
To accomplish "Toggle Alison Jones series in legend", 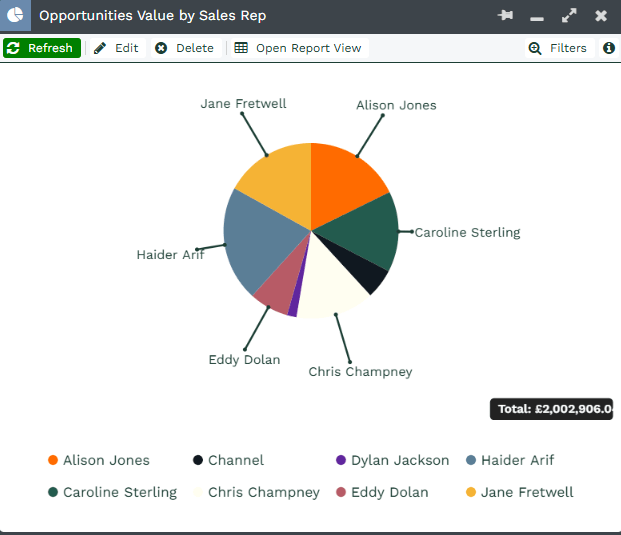I will tap(98, 460).
